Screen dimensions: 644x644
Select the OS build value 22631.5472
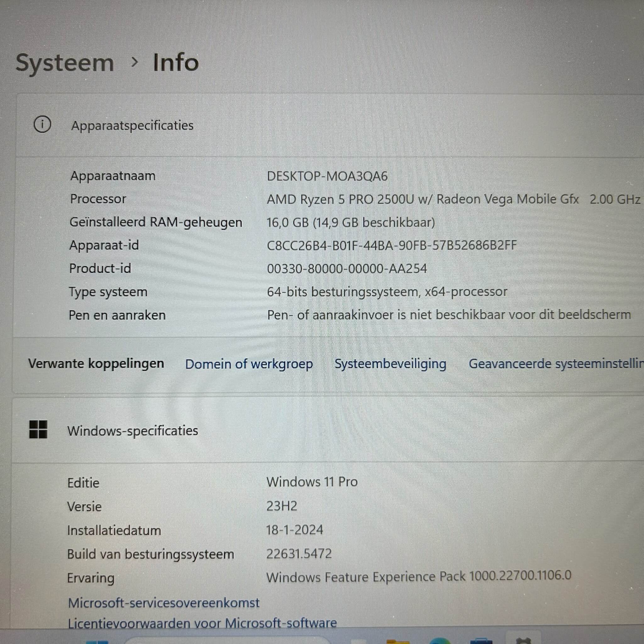coord(299,554)
